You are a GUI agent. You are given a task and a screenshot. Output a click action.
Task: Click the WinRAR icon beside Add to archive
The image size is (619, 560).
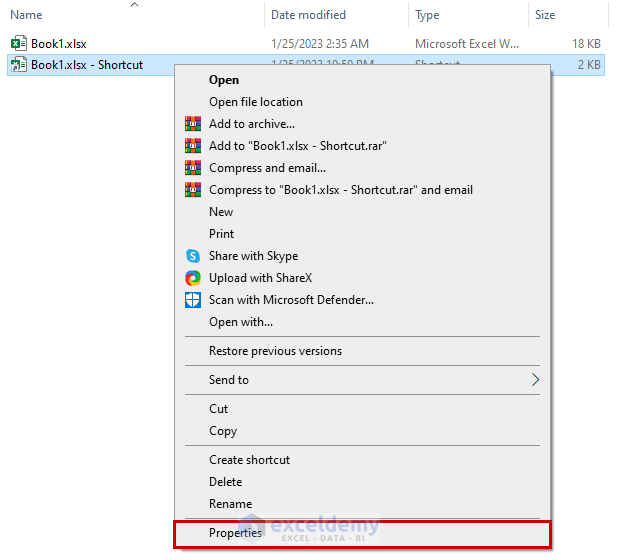pyautogui.click(x=193, y=124)
